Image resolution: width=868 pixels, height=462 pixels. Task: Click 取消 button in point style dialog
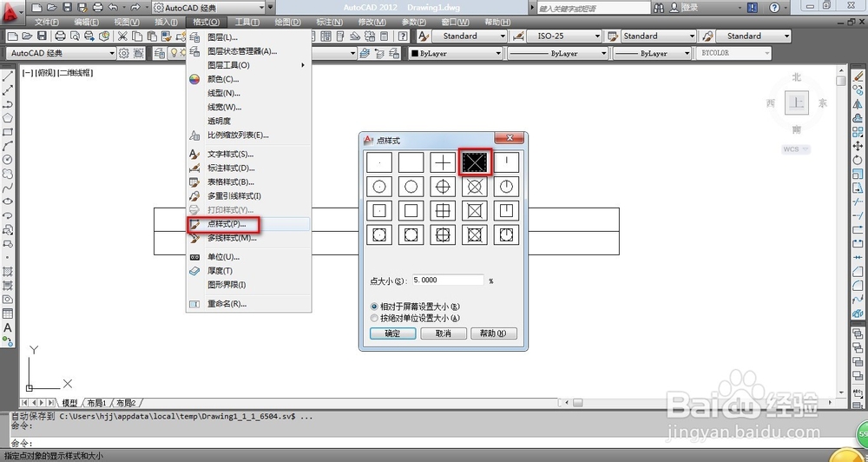coord(444,333)
